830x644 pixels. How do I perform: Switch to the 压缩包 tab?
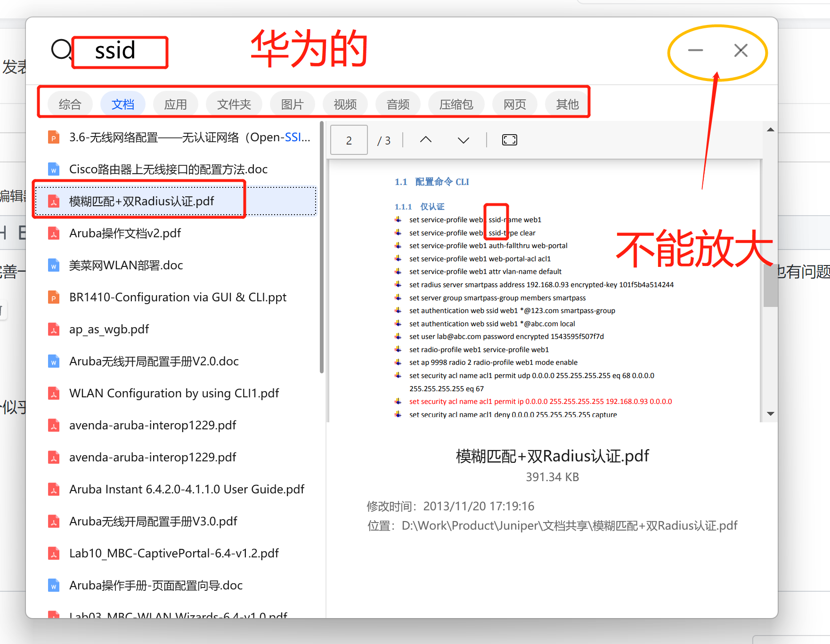[x=456, y=104]
